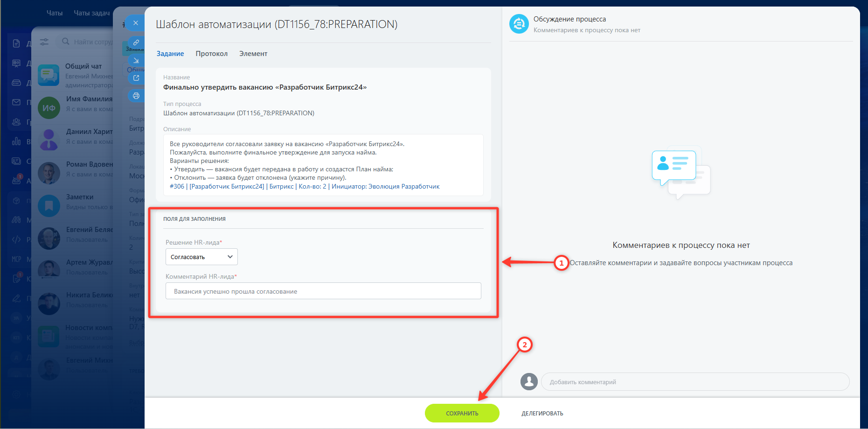Switch to the Задание tab
The height and width of the screenshot is (429, 868).
click(x=170, y=54)
